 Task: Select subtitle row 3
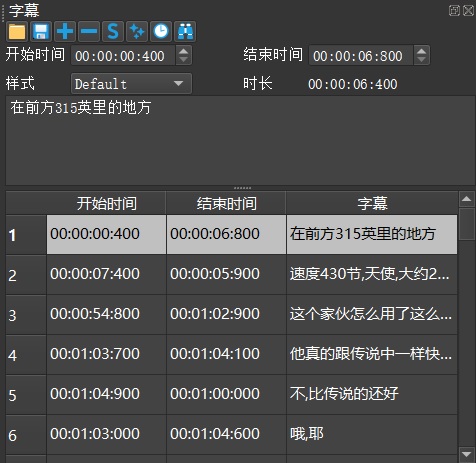232,315
